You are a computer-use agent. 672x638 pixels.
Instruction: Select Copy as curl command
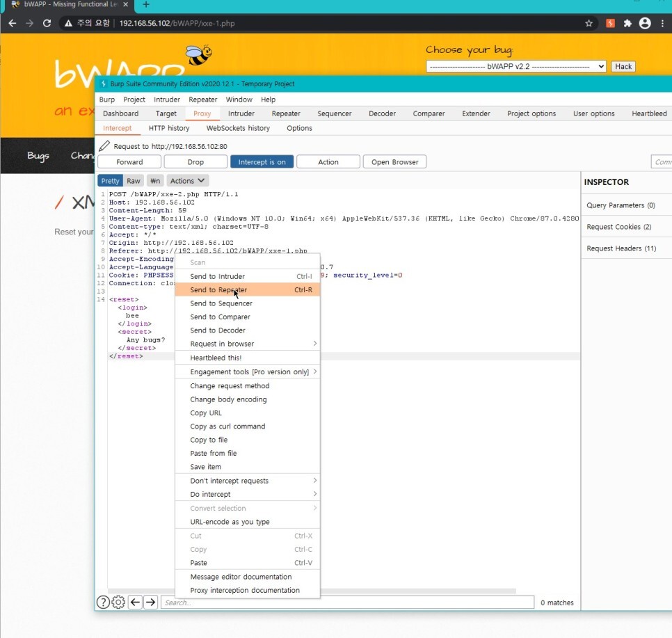click(248, 426)
